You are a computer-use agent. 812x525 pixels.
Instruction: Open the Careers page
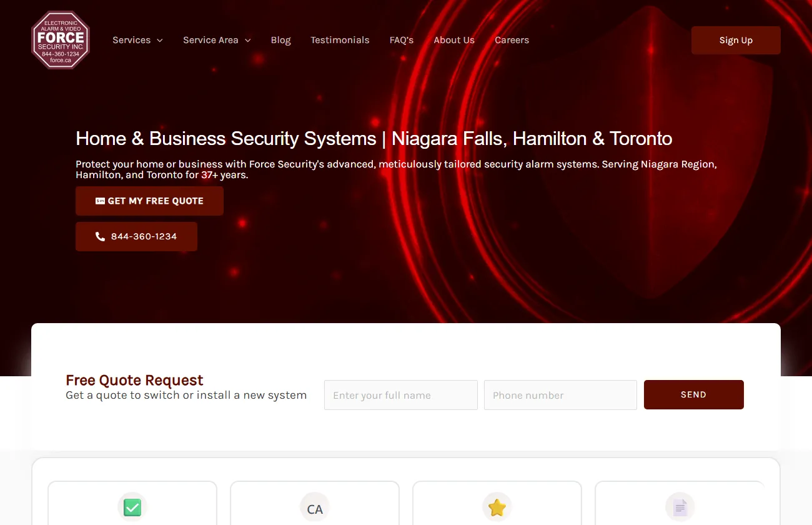[x=512, y=40]
